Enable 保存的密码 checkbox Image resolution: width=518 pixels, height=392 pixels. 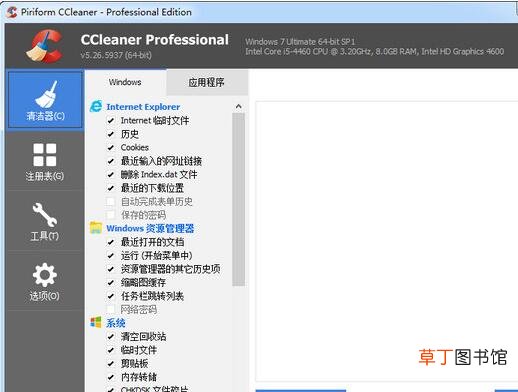[x=111, y=215]
